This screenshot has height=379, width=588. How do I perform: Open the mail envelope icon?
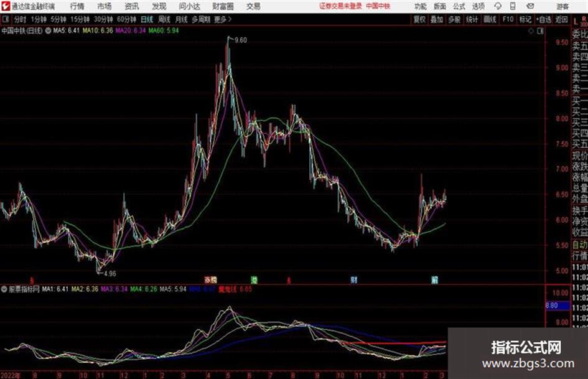530,6
